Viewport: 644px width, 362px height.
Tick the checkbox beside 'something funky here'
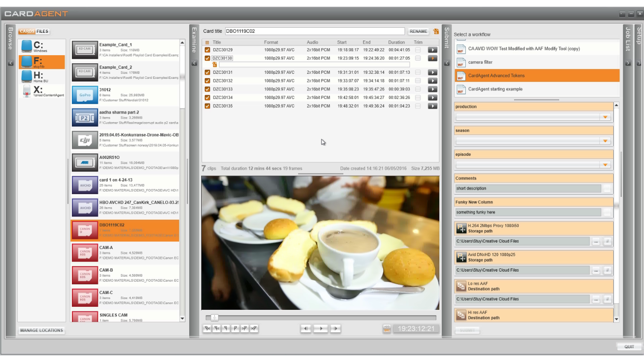click(607, 212)
